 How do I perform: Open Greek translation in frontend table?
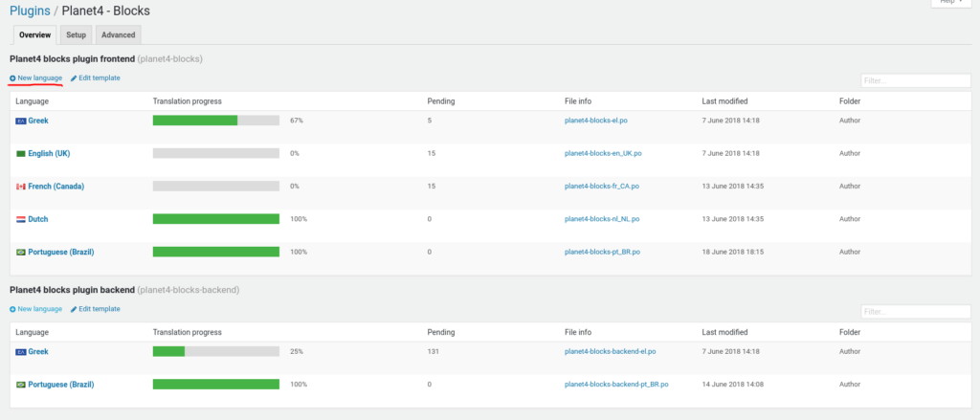(38, 121)
